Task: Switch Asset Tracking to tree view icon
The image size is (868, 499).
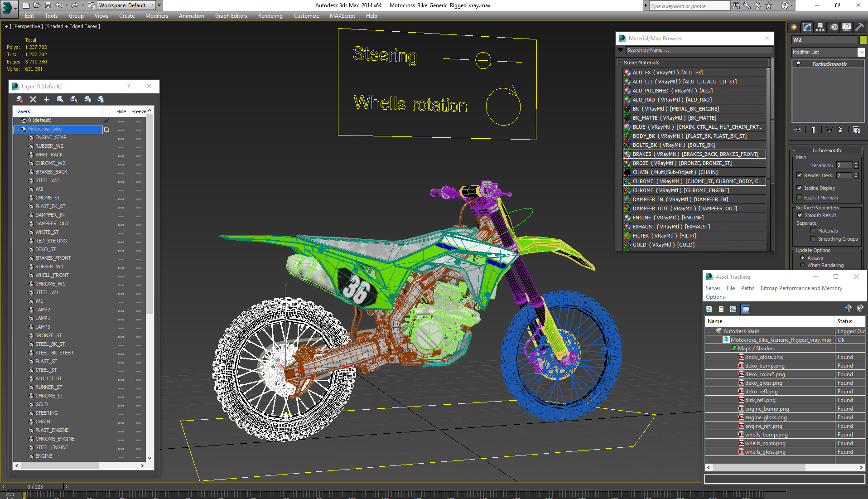Action: (x=733, y=309)
